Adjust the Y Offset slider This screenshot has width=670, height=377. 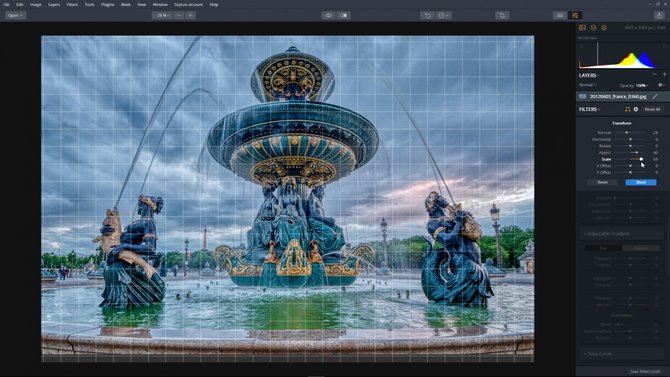click(x=631, y=172)
